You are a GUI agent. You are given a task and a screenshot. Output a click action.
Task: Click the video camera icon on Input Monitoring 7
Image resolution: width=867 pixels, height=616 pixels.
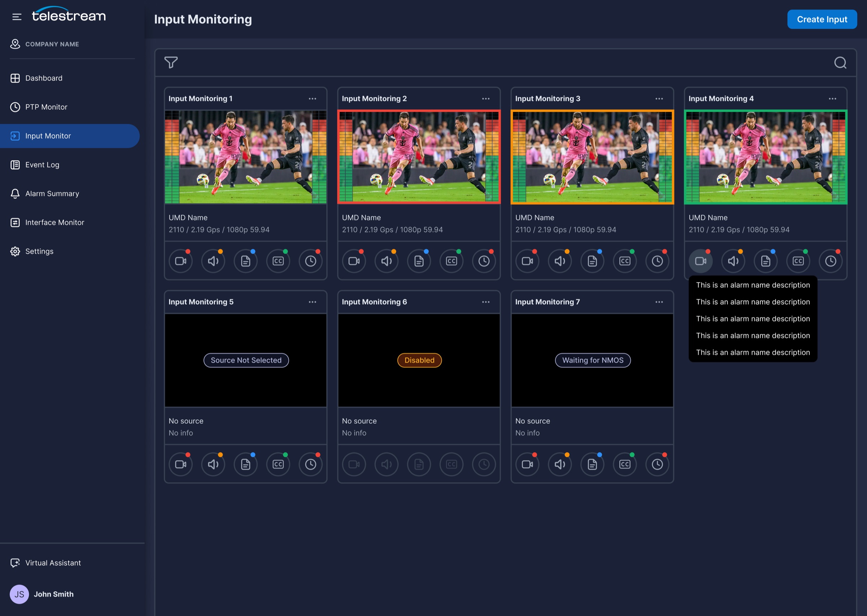(x=527, y=464)
